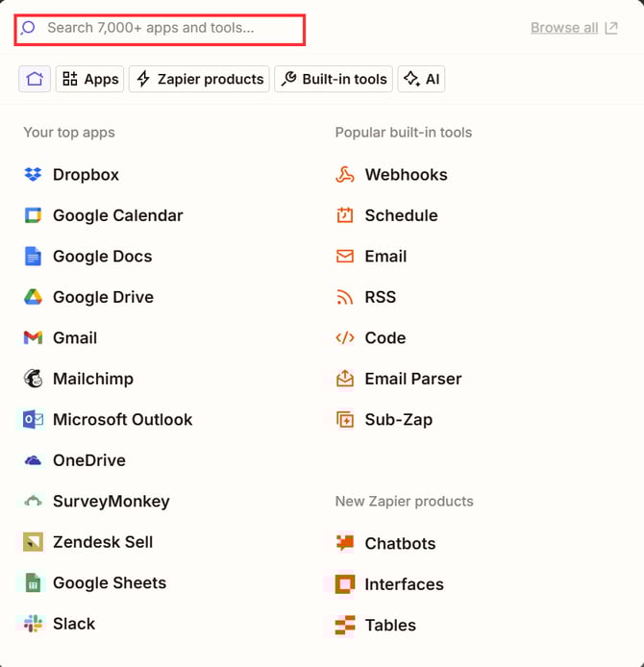This screenshot has width=644, height=667.
Task: Click the Microsoft Outlook icon
Action: pos(34,420)
